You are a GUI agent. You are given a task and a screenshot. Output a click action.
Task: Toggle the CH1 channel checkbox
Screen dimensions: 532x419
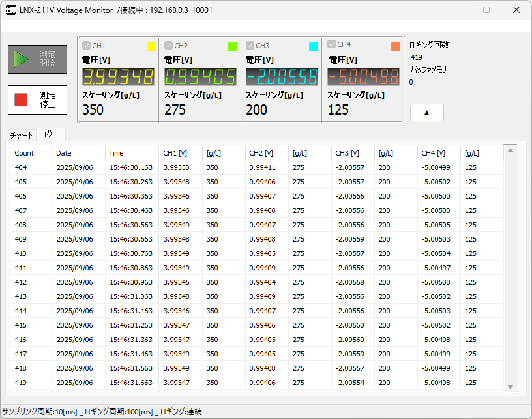coord(86,46)
